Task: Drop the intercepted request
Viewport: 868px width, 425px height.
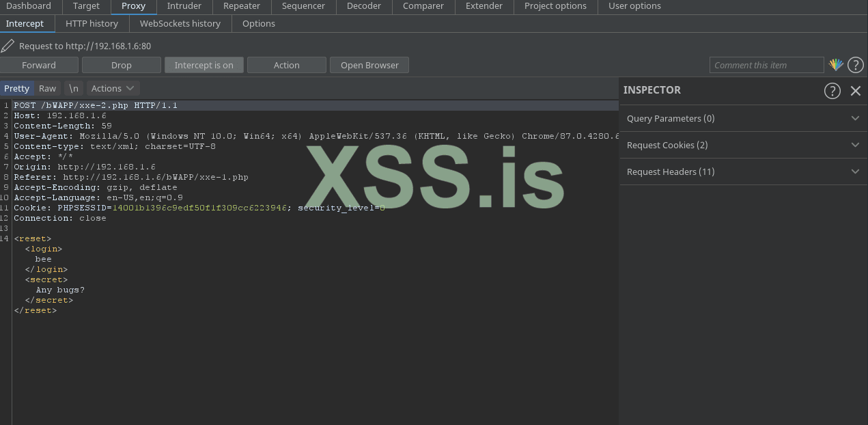Action: (121, 65)
